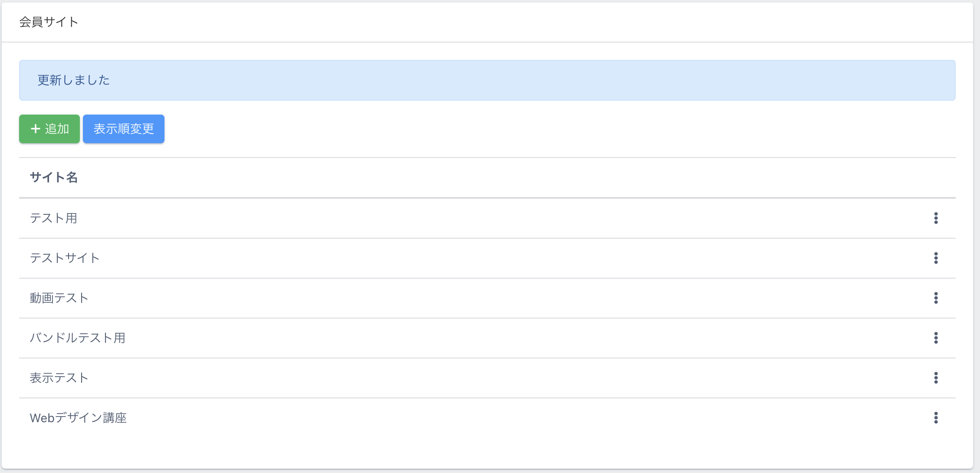Open the 動画テスト site entry
980x473 pixels.
[x=59, y=298]
